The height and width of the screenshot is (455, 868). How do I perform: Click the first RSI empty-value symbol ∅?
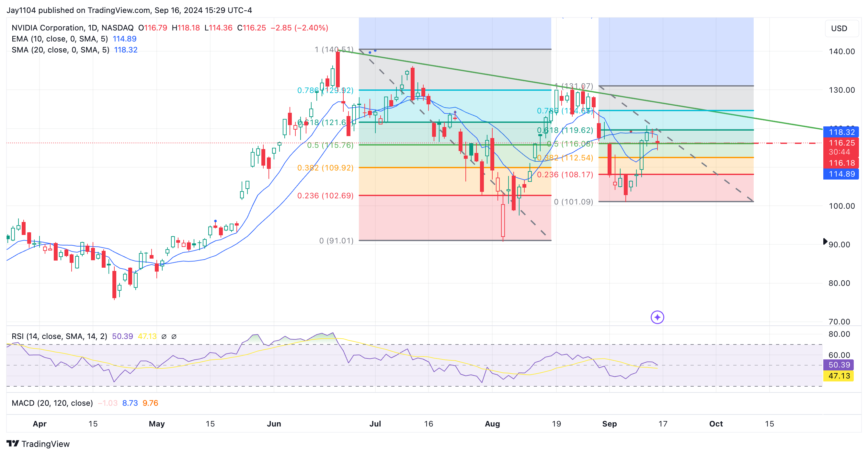click(x=164, y=336)
